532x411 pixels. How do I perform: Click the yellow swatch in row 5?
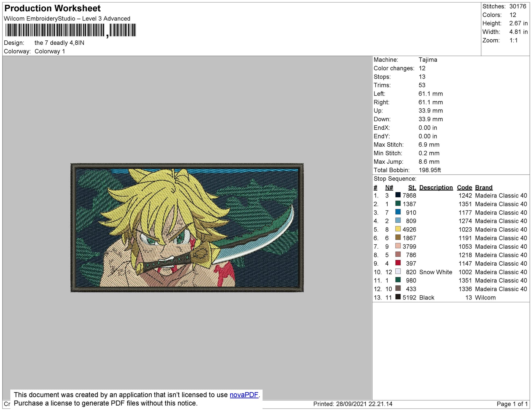tap(398, 229)
